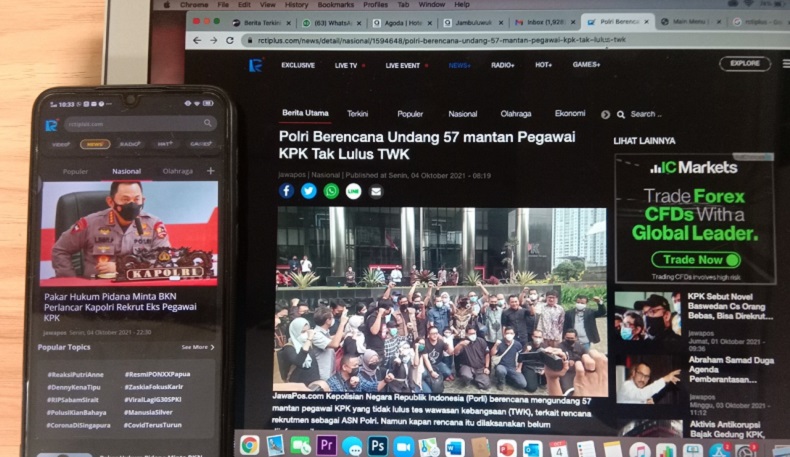Tap Pakar Hukum Pidana headline on phone
Image resolution: width=790 pixels, height=457 pixels.
(x=120, y=307)
